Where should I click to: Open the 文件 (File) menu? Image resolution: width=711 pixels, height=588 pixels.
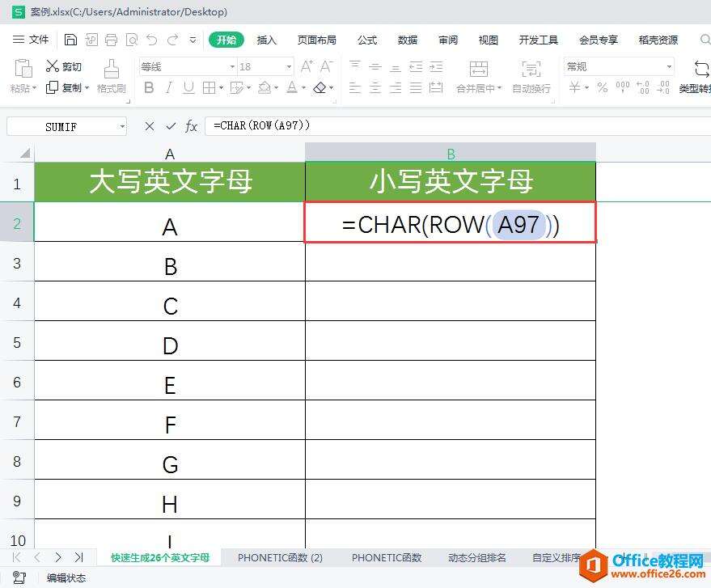pos(31,40)
